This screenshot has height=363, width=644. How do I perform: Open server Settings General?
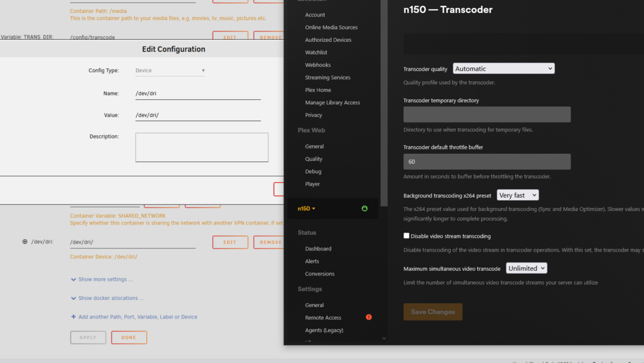click(x=314, y=305)
